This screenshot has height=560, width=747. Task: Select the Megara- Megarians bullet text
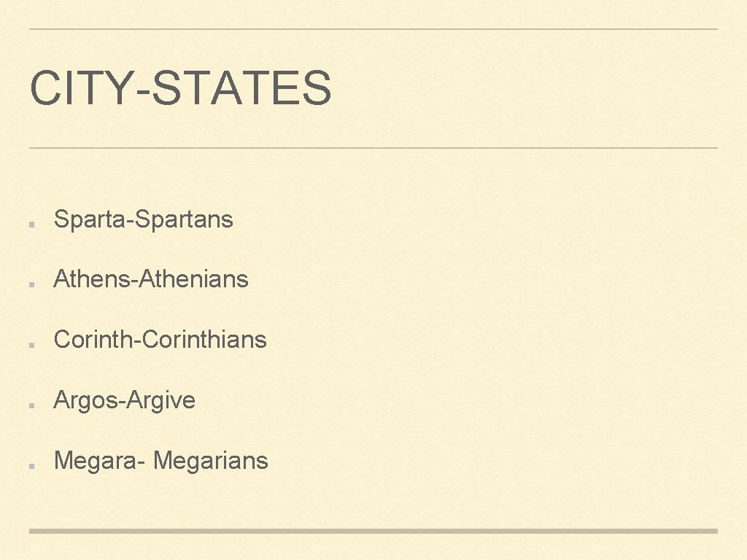click(x=161, y=461)
